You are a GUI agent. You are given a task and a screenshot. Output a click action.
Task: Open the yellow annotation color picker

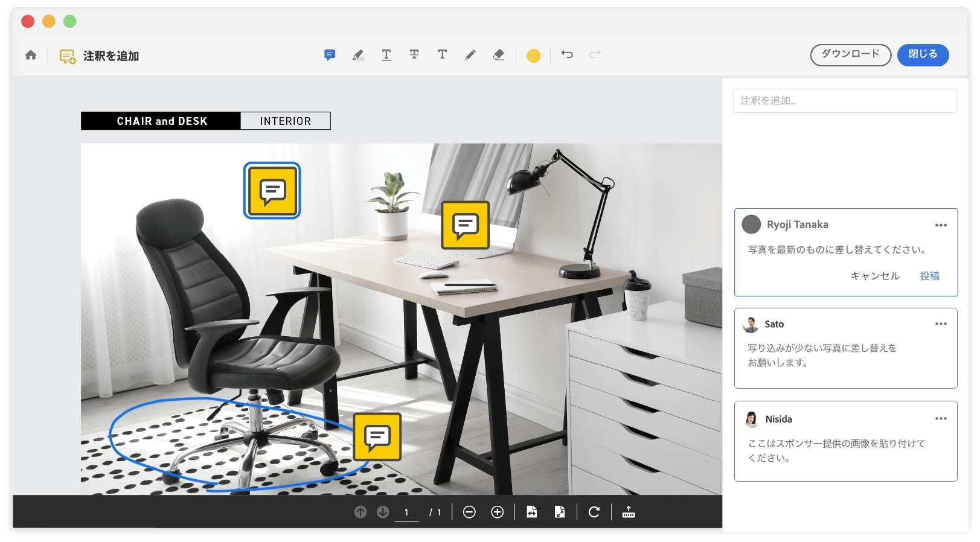[x=534, y=56]
